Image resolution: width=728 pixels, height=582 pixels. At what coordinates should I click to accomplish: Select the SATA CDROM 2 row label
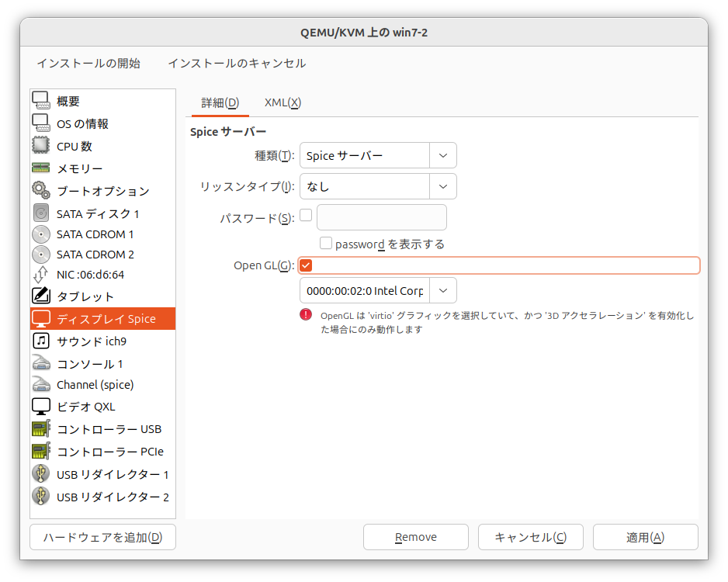coord(95,255)
